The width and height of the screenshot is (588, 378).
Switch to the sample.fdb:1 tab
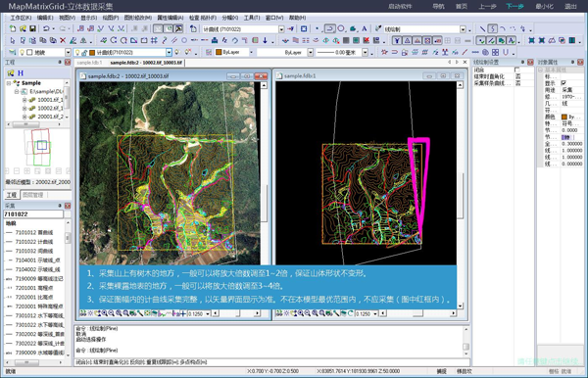(x=89, y=63)
